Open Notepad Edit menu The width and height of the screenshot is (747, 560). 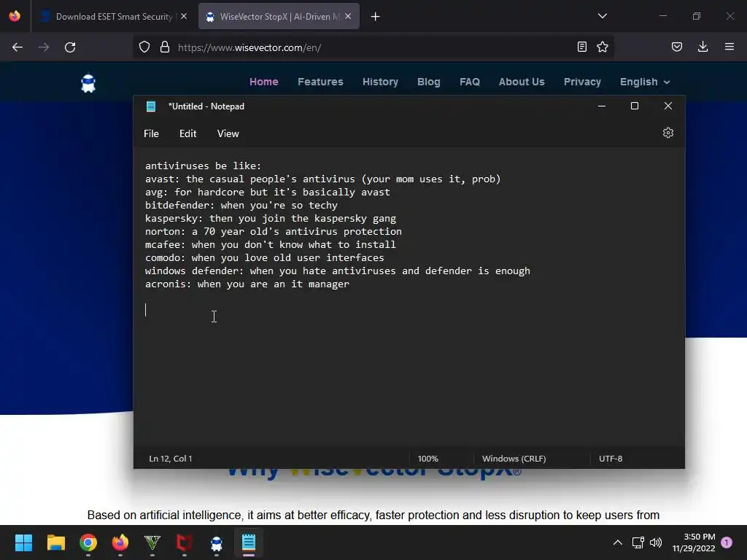point(187,134)
